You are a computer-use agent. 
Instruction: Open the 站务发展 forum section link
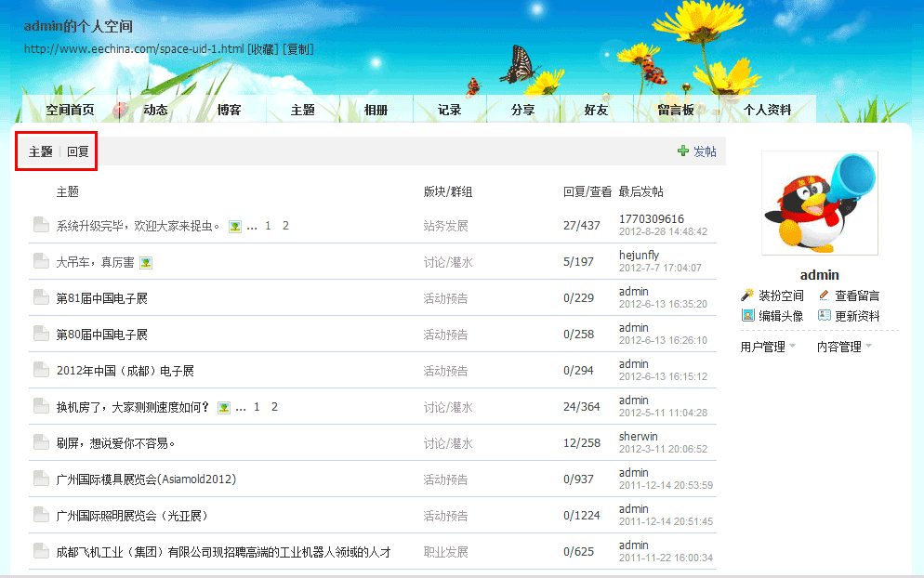[446, 226]
